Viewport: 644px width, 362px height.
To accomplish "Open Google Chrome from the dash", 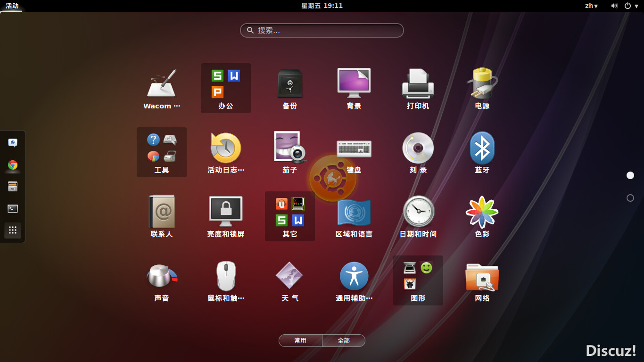I will (13, 165).
